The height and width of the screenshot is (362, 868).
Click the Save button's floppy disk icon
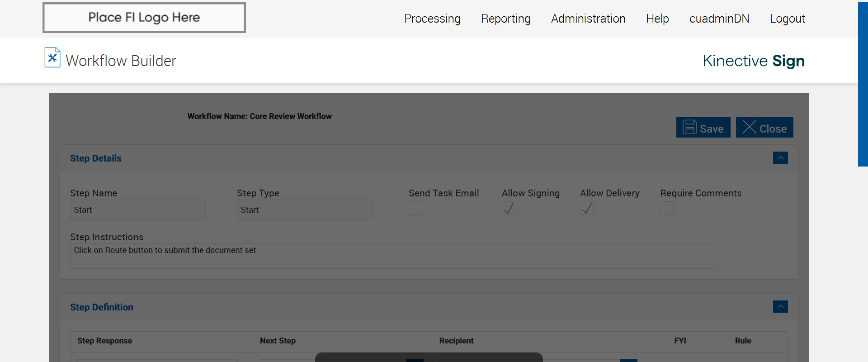689,127
